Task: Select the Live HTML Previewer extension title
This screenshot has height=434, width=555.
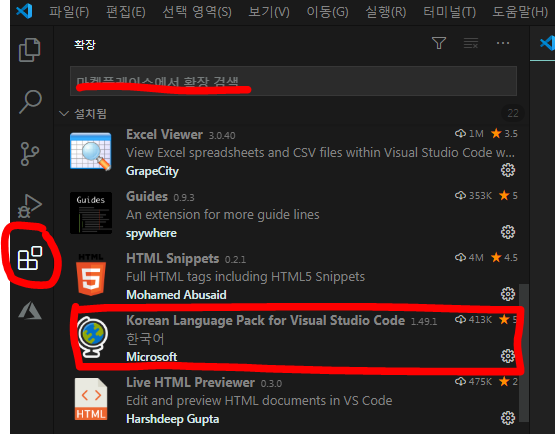Action: [190, 382]
